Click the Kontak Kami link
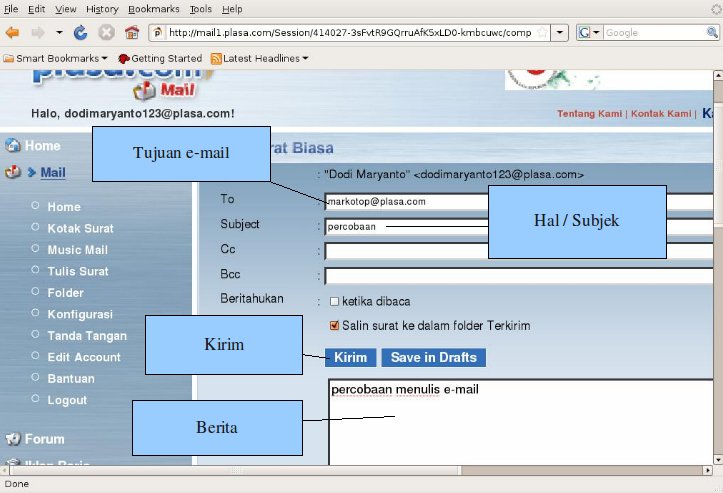 (661, 114)
